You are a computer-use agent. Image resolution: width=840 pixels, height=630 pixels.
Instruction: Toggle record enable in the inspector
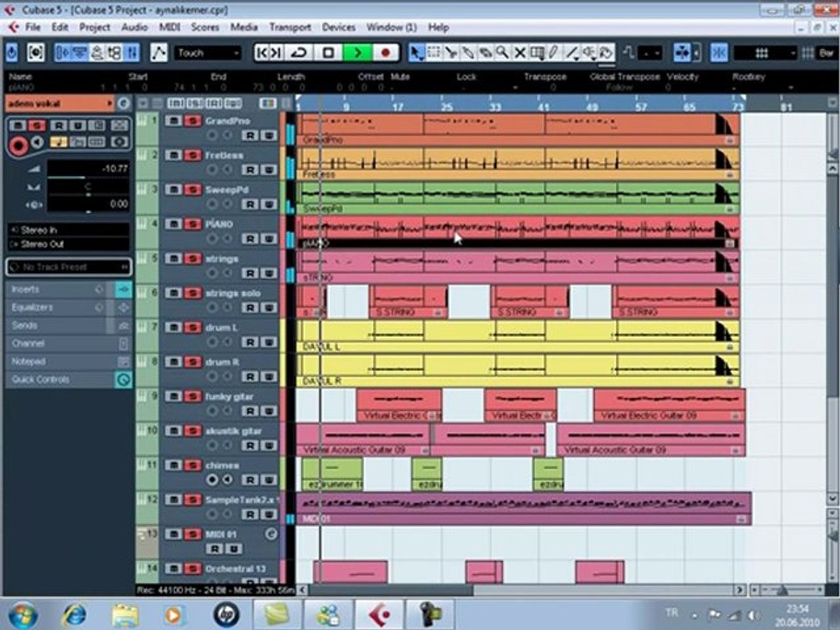[17, 145]
